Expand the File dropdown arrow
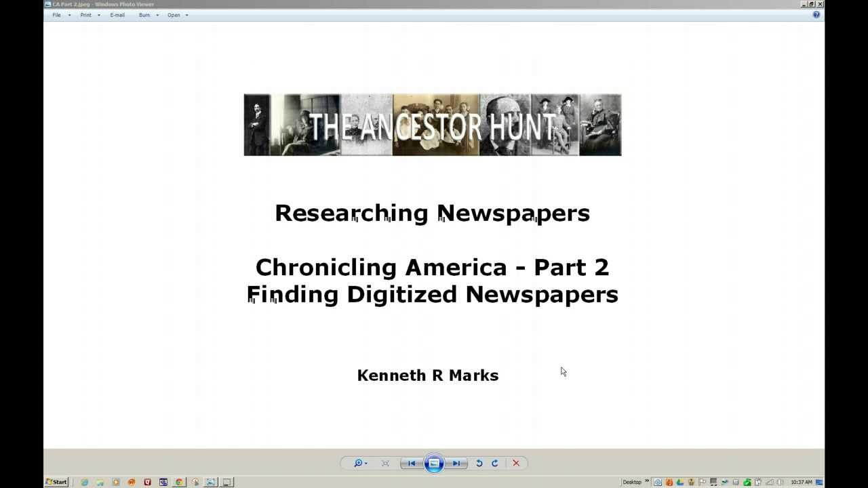868x488 pixels. (69, 15)
